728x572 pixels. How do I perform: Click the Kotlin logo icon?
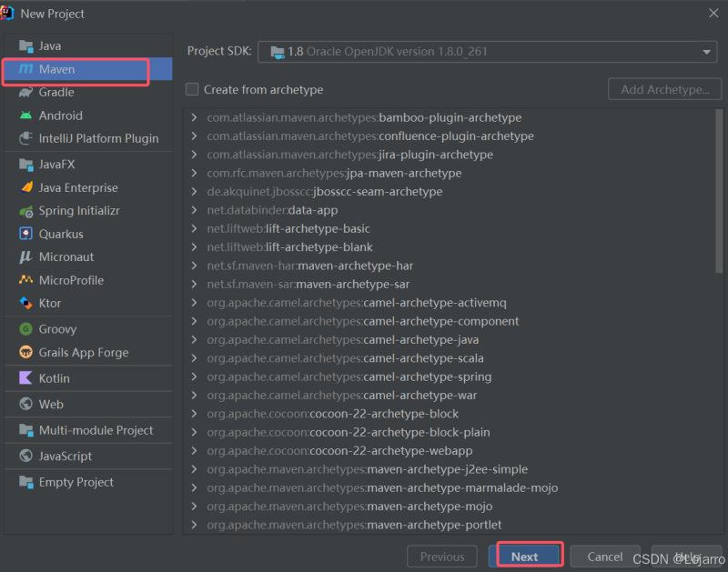(26, 378)
